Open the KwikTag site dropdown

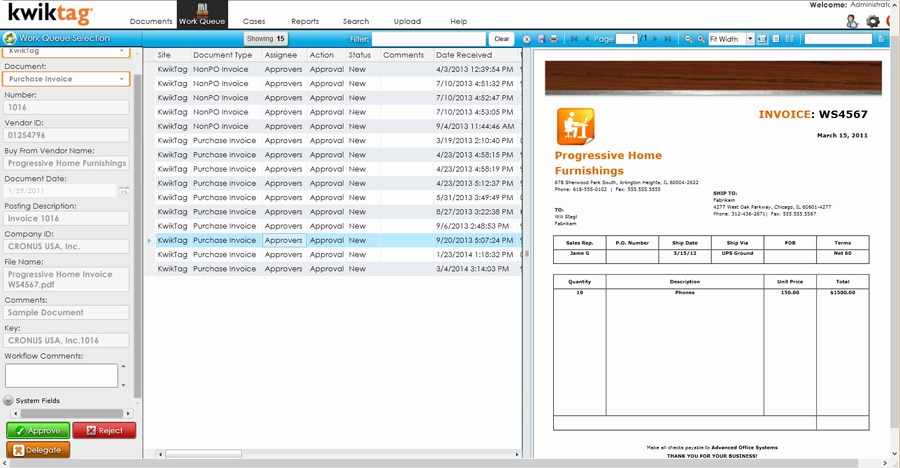click(x=66, y=52)
